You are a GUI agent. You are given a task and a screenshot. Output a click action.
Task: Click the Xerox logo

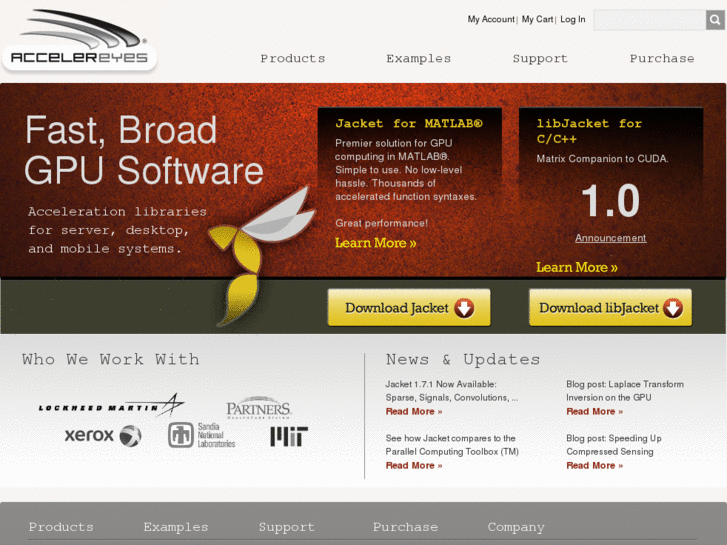coord(103,436)
